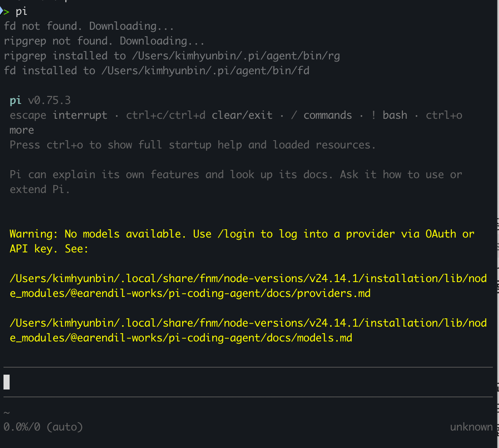Click the '! bash' hint
The image size is (499, 448).
click(389, 115)
